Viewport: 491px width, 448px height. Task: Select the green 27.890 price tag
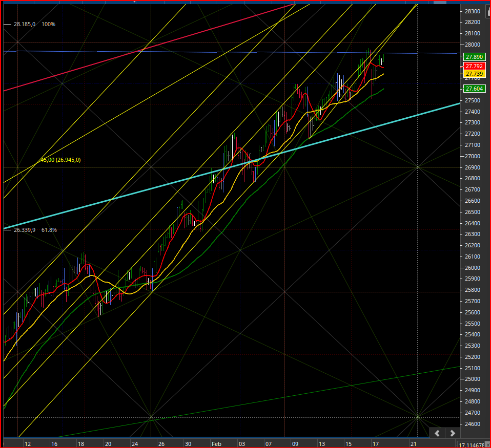coord(474,57)
